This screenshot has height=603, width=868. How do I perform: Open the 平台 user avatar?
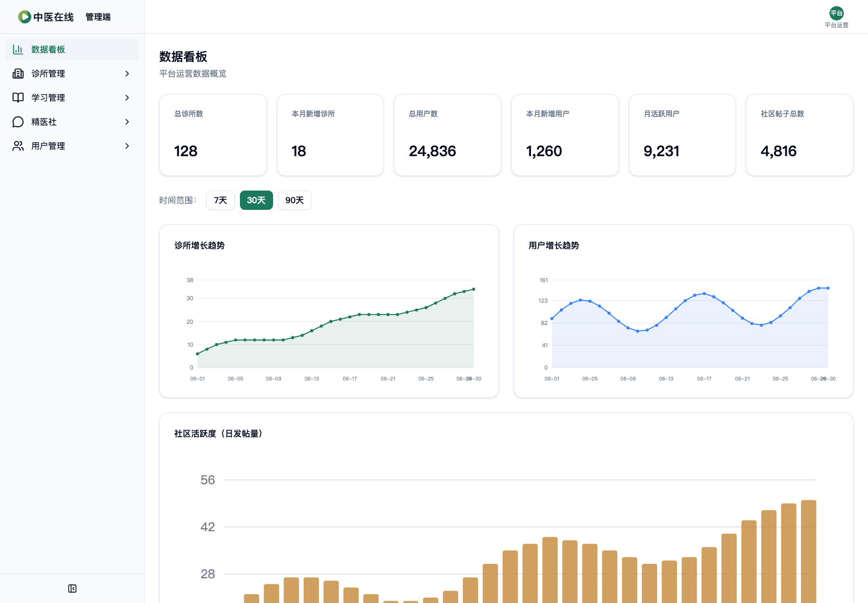[837, 13]
